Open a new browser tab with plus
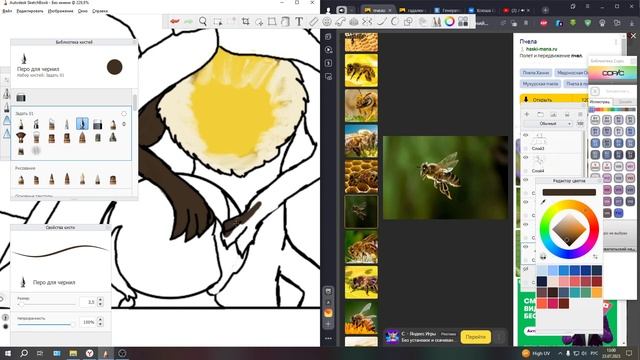This screenshot has height=360, width=640. coord(545,10)
